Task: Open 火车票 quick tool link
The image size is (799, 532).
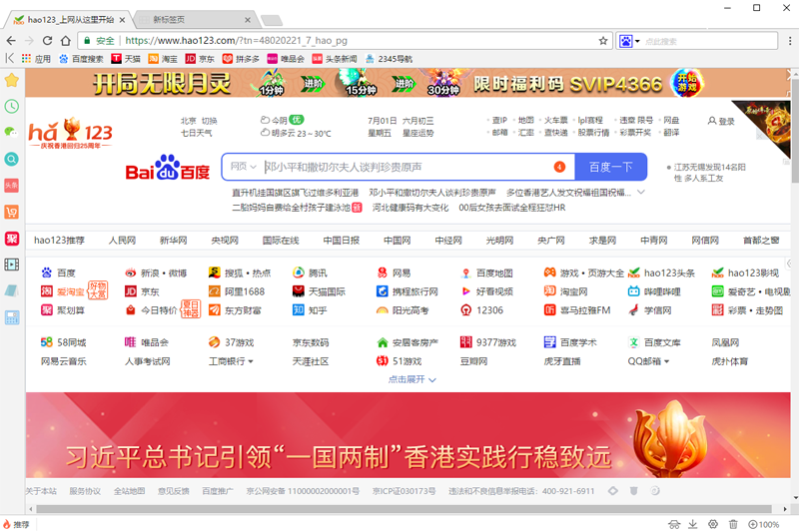Action: tap(555, 120)
